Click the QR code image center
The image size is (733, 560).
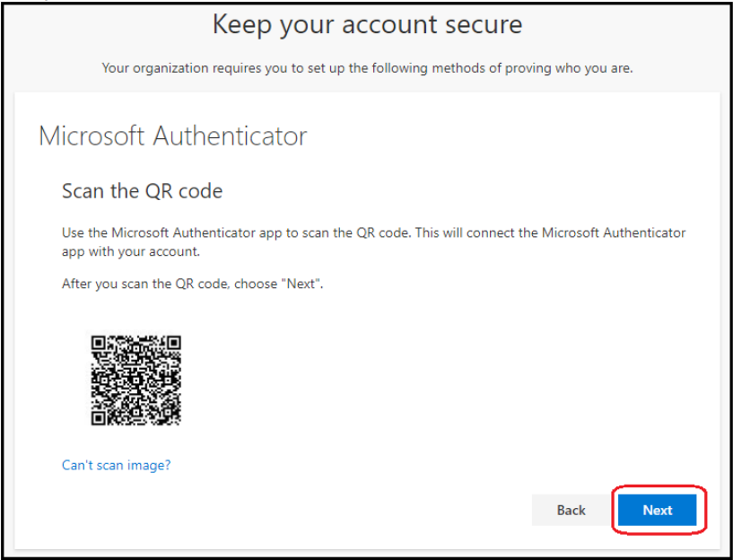click(x=136, y=380)
